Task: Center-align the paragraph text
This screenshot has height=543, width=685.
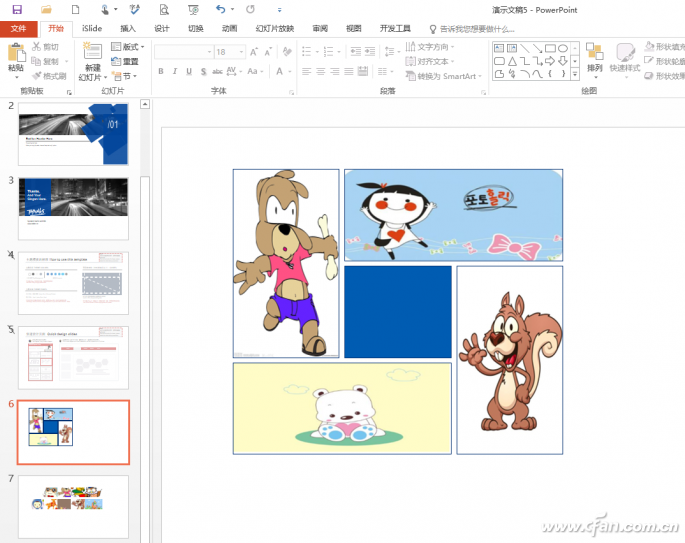Action: point(320,71)
